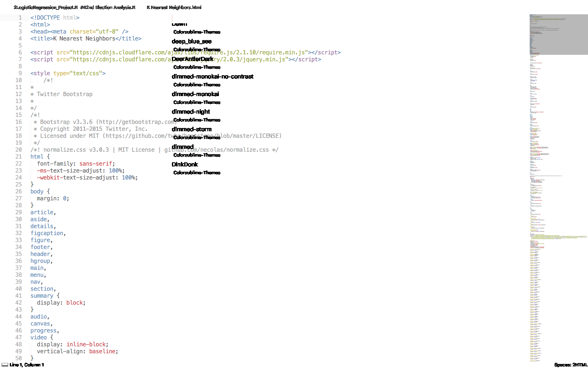
Task: Select the dimmed-night theme entry
Action: 191,112
